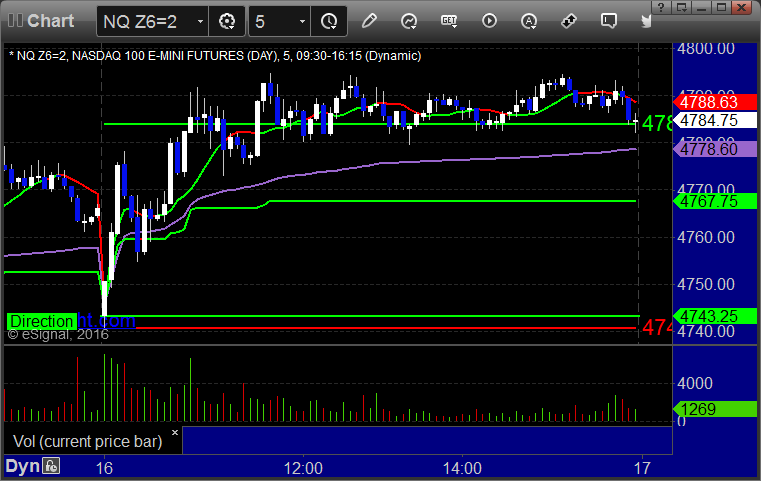Click the chart grip handle beside Chart title
The image size is (761, 481).
click(x=15, y=21)
